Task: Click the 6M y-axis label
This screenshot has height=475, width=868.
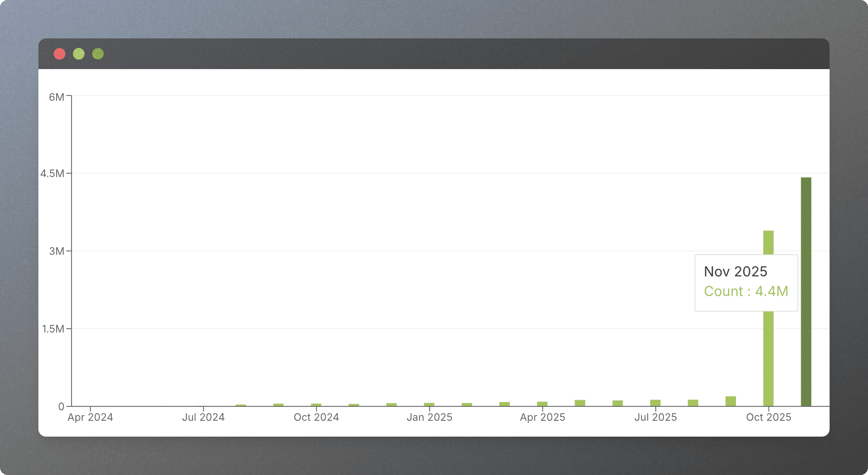Action: [56, 97]
